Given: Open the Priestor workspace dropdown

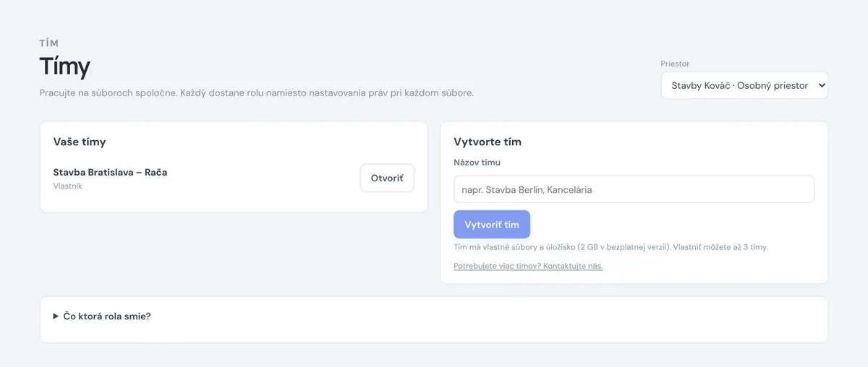Looking at the screenshot, I should tap(744, 85).
